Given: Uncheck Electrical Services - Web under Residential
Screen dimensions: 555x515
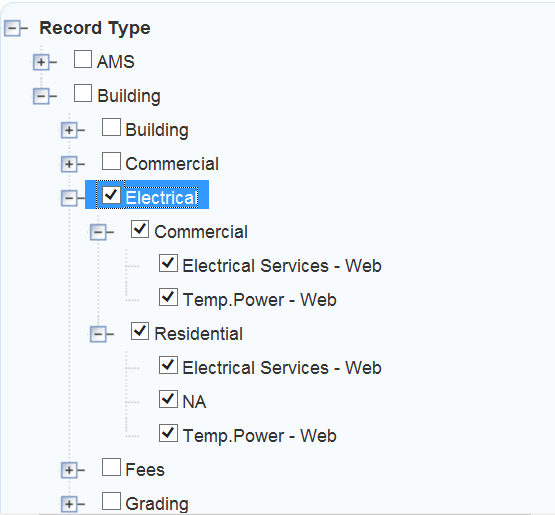Looking at the screenshot, I should tap(168, 365).
